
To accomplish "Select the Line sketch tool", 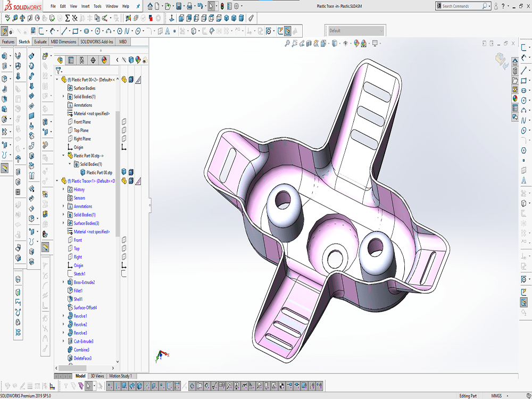I will (x=64, y=31).
